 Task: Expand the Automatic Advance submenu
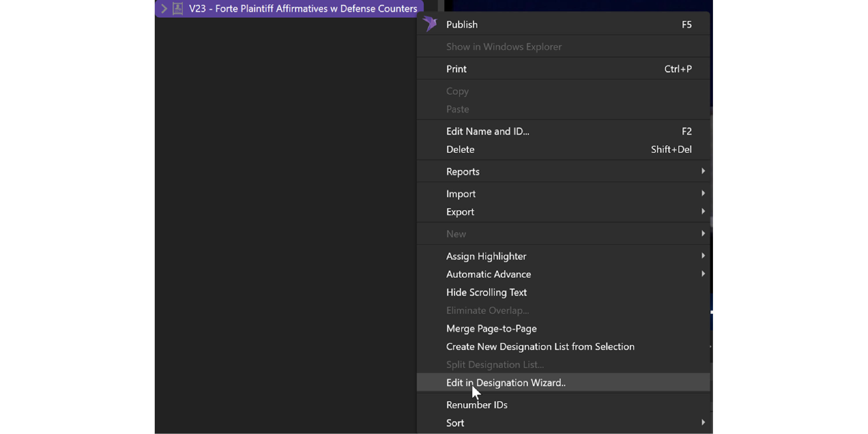[488, 274]
